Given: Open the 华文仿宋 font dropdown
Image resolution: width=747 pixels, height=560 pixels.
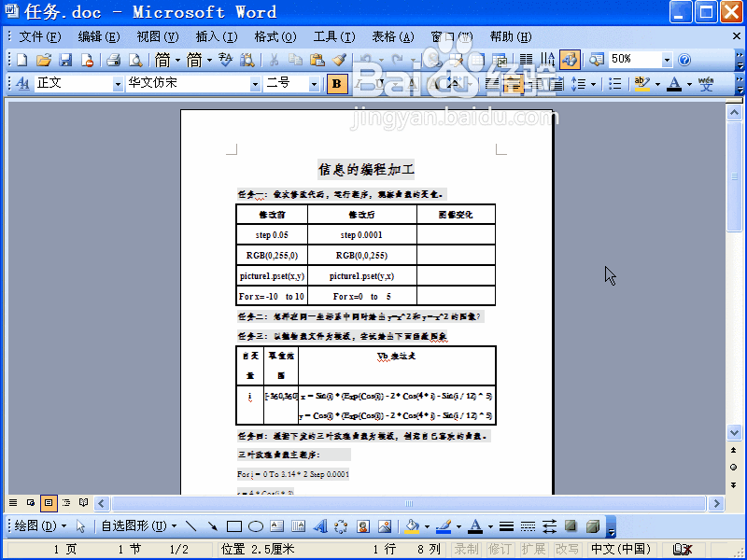Looking at the screenshot, I should click(253, 83).
